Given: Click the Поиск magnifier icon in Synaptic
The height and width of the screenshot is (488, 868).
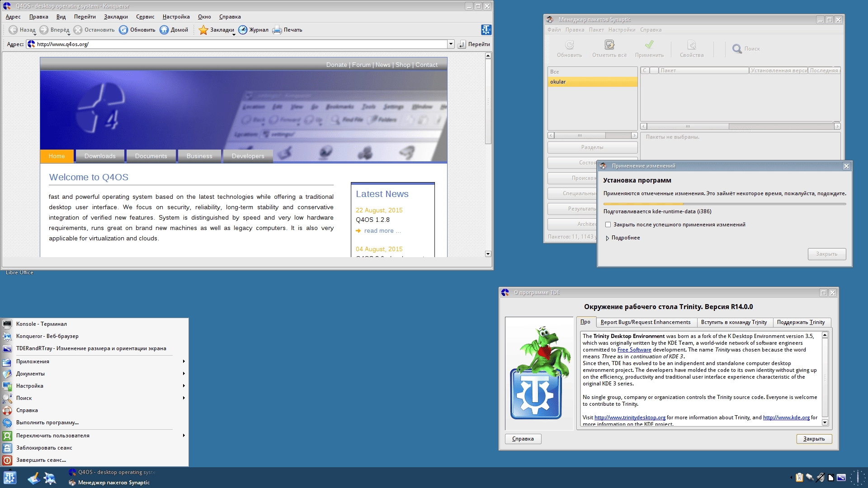Looking at the screenshot, I should coord(737,49).
